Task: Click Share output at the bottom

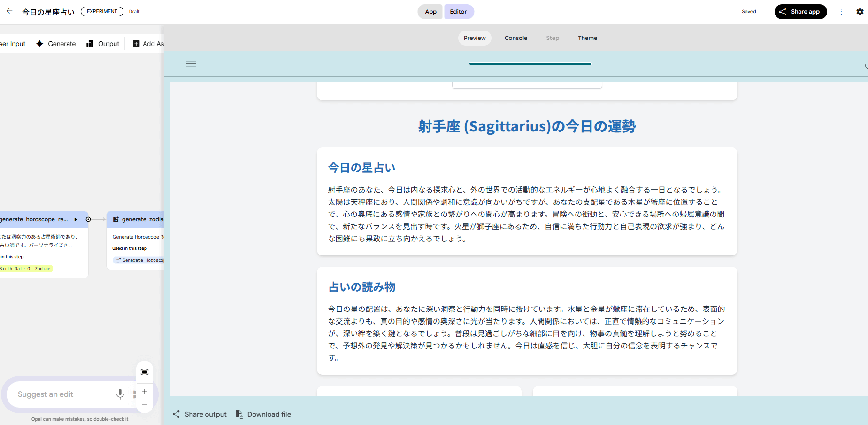Action: 200,414
